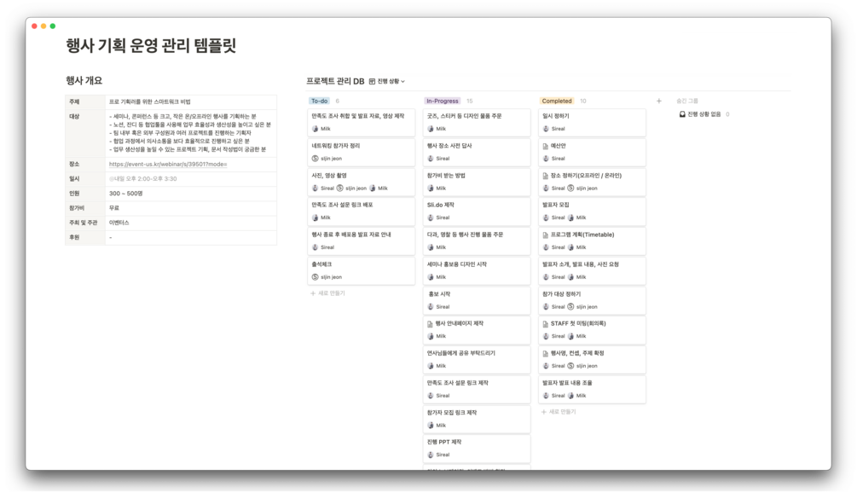Open the event-us.kr webinar link
The height and width of the screenshot is (504, 857).
(168, 164)
